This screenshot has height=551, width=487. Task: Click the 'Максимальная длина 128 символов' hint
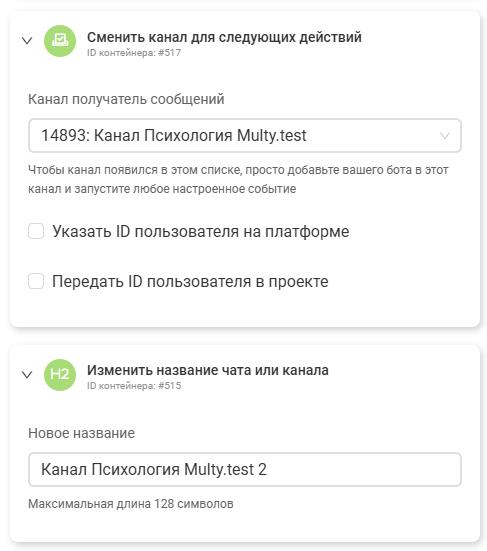[x=131, y=504]
